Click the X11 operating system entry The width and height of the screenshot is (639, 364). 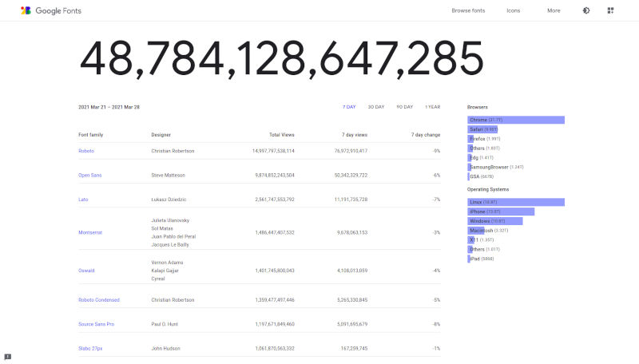(x=481, y=239)
